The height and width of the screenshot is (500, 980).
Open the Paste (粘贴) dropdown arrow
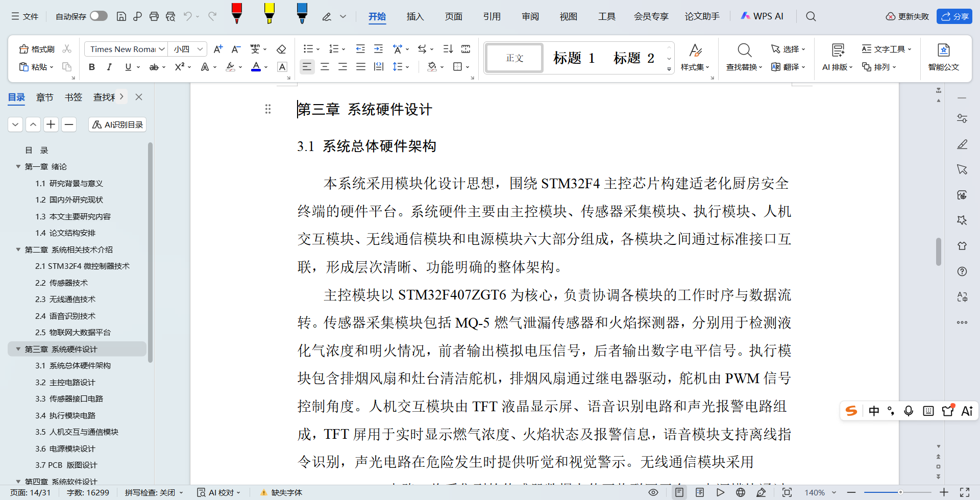coord(52,67)
